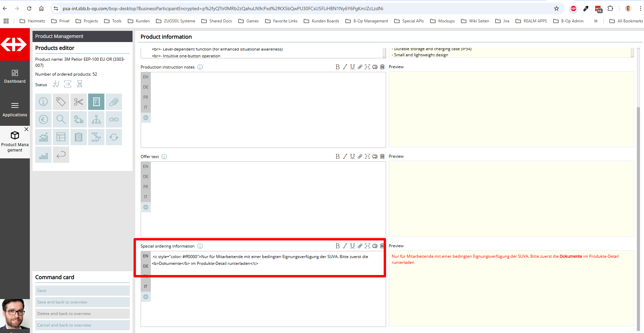Open the delivery truck icon tile
Image resolution: width=644 pixels, height=333 pixels.
(x=79, y=119)
